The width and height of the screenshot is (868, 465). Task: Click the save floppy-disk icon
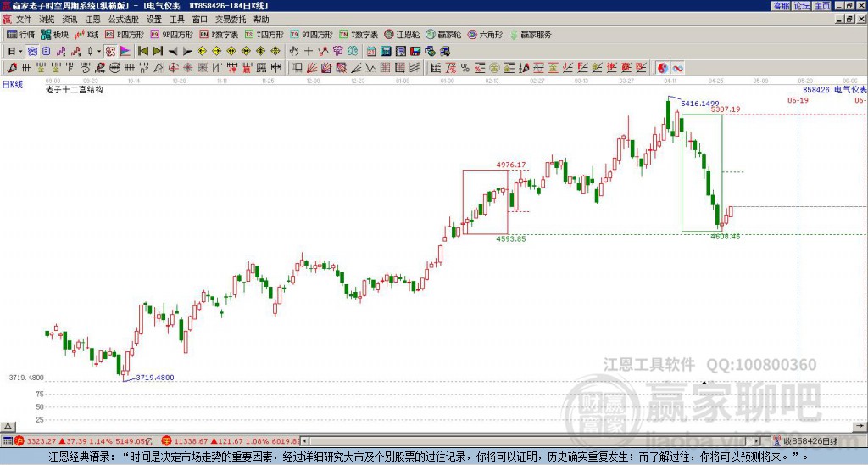point(415,52)
